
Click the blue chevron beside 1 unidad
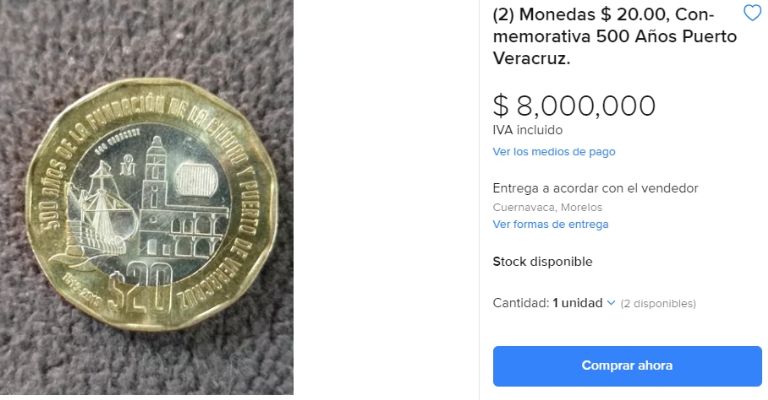point(611,303)
